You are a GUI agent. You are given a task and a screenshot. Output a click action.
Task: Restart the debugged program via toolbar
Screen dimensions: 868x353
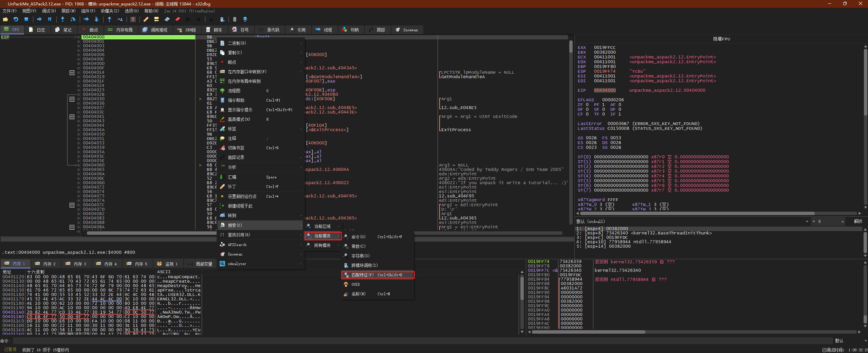pos(16,19)
